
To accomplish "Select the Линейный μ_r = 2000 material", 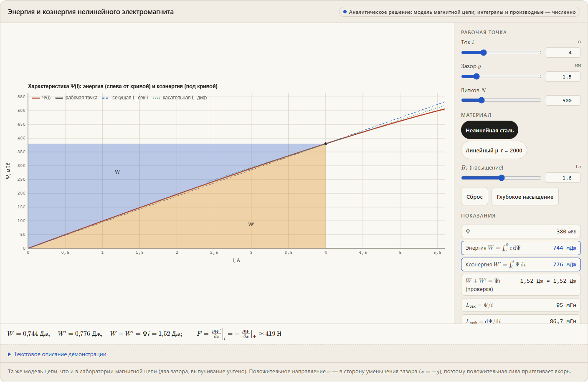I will point(494,150).
